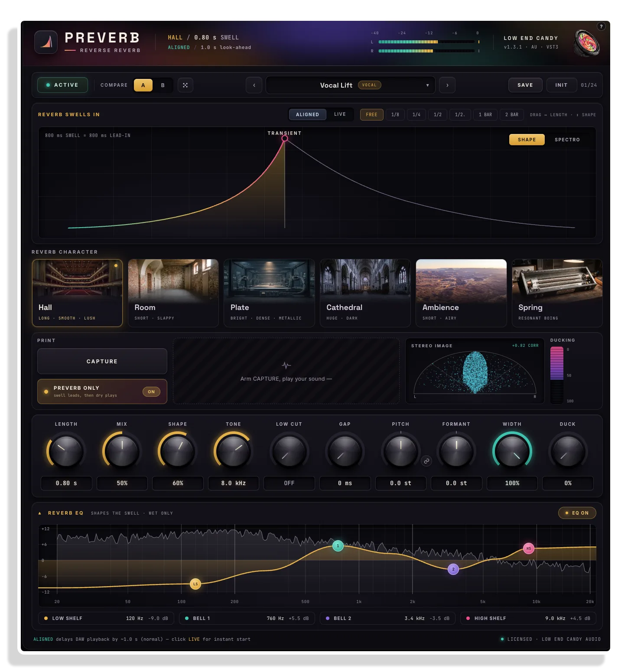The width and height of the screenshot is (631, 672).
Task: Set swell length sync to FREE
Action: pos(372,114)
